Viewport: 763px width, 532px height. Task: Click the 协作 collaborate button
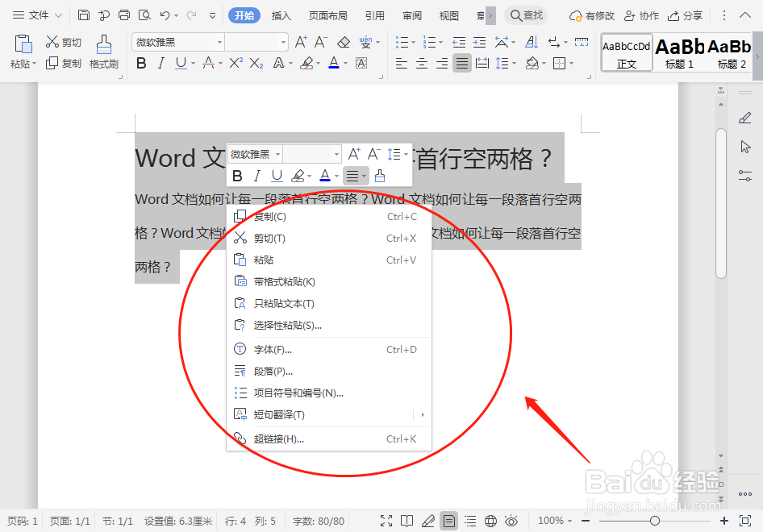(x=641, y=15)
